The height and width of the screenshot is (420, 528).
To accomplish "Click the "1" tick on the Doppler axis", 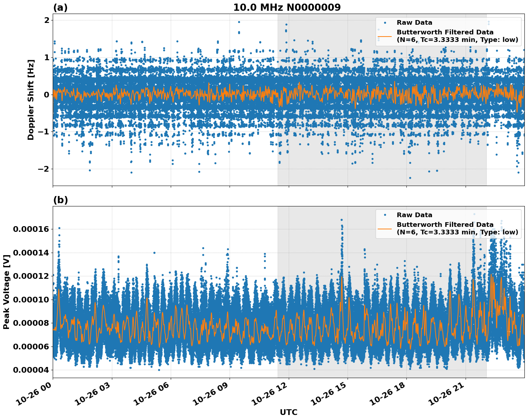I will tap(47, 57).
